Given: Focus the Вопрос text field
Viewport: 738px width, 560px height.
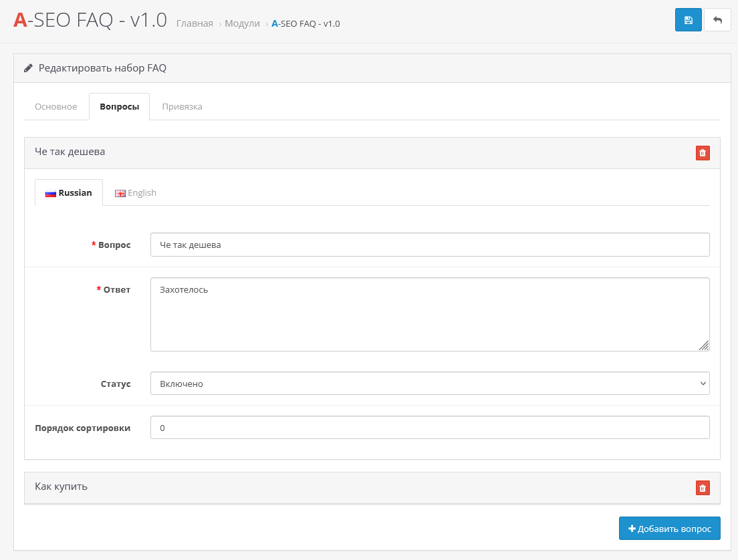Looking at the screenshot, I should click(429, 245).
